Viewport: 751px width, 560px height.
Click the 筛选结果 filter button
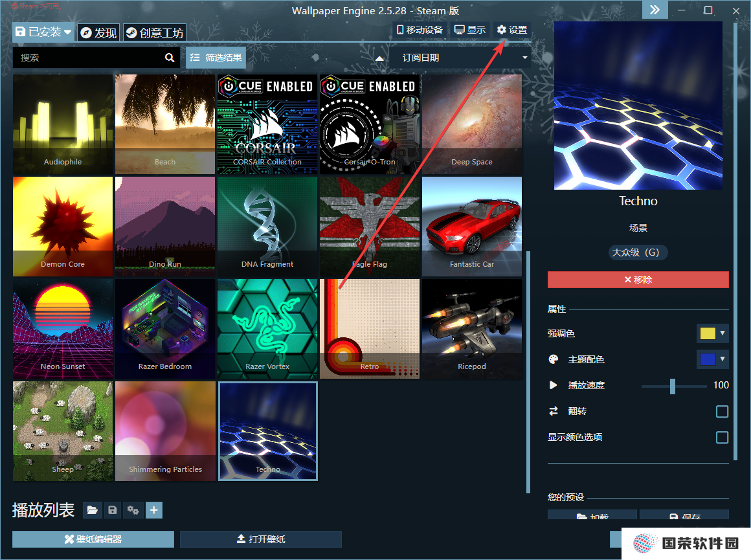(x=216, y=58)
